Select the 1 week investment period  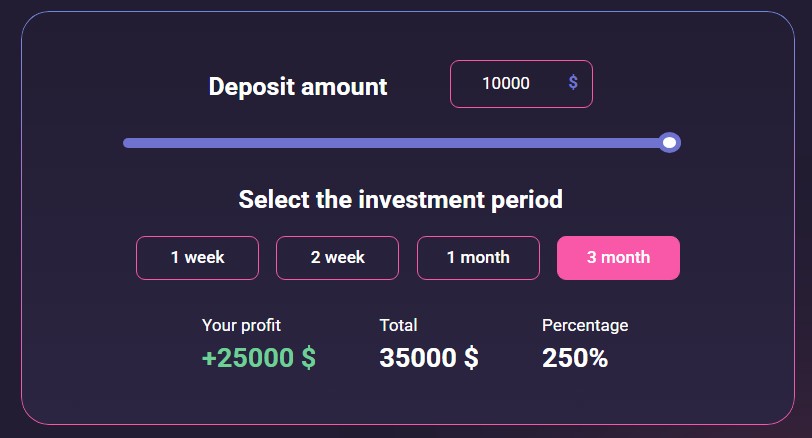coord(197,258)
